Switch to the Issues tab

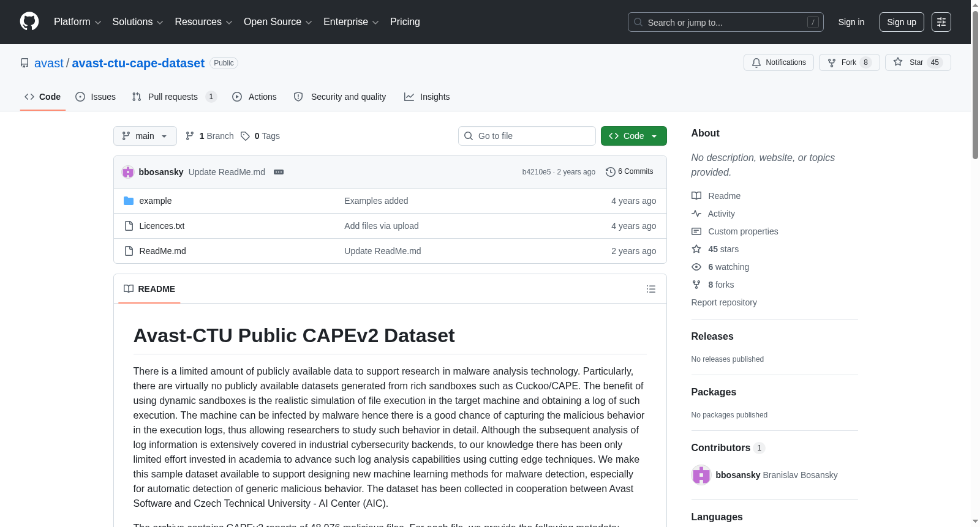96,97
